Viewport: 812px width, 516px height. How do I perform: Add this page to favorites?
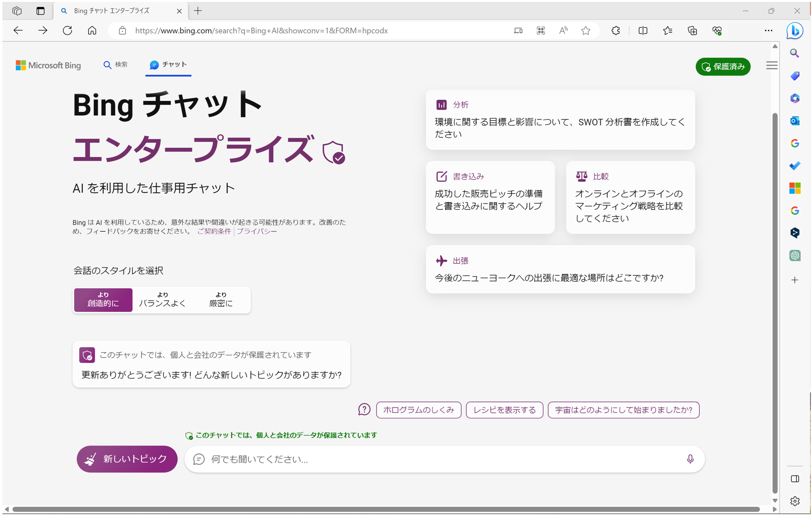click(x=585, y=30)
